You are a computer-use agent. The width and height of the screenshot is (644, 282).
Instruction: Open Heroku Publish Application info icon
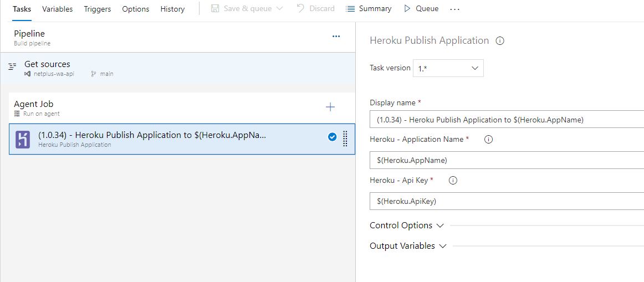tap(500, 40)
